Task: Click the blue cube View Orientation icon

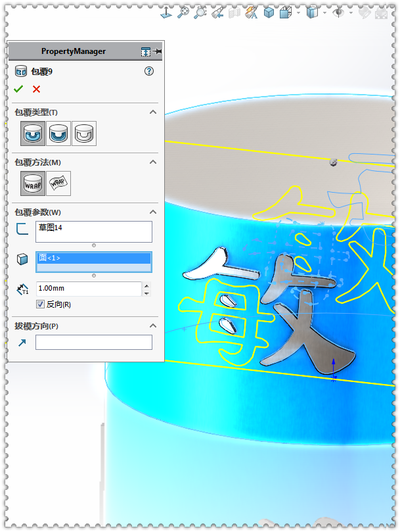Action: 269,12
